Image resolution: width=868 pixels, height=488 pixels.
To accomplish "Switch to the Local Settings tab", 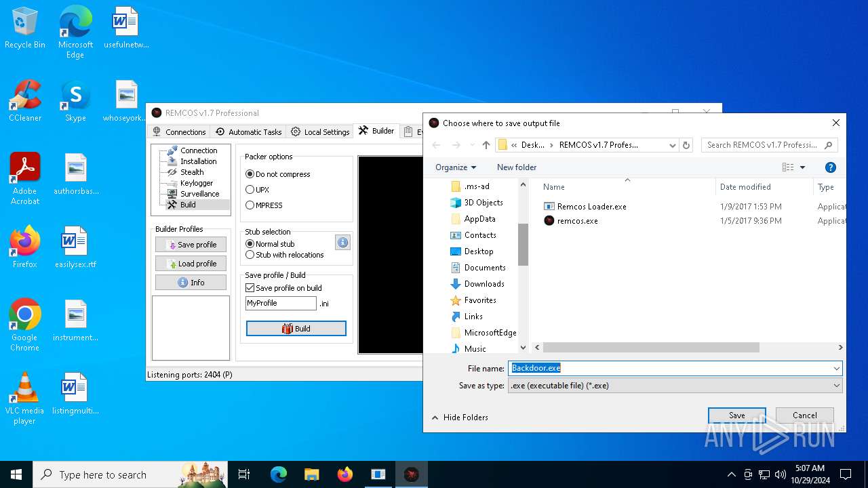I will [x=320, y=131].
